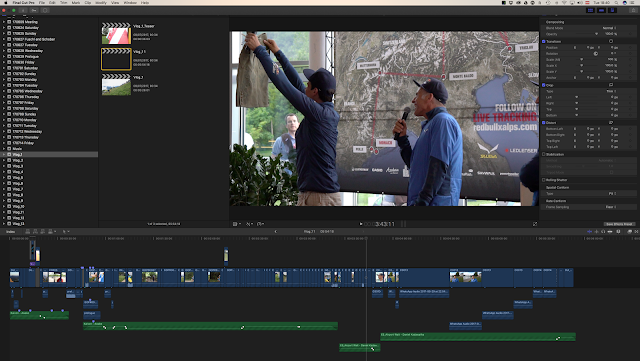The height and width of the screenshot is (361, 640).
Task: Click Transform onscreen controls icon in inspector
Action: [611, 41]
